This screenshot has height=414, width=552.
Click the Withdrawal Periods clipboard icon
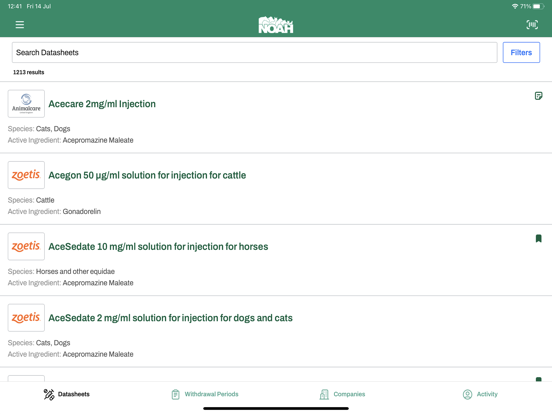(175, 394)
